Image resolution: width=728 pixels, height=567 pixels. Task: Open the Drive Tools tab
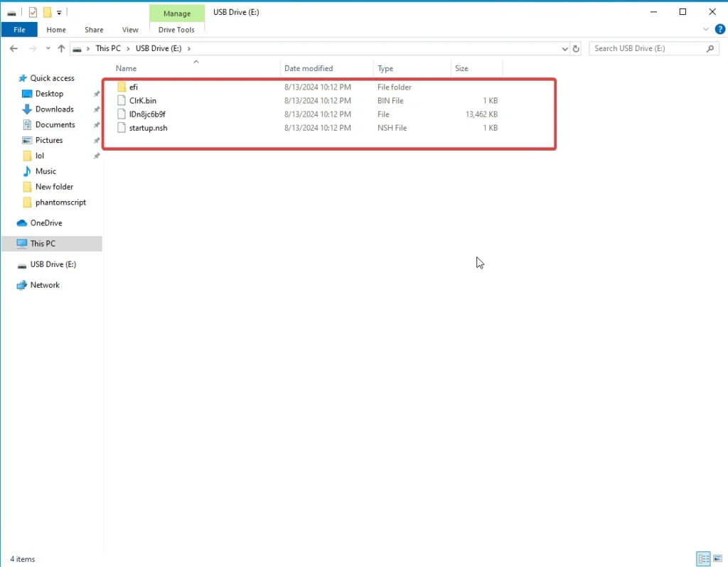point(176,29)
